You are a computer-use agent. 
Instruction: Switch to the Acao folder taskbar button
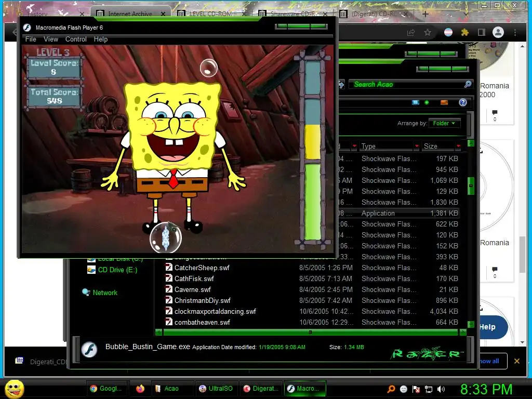[x=171, y=389]
